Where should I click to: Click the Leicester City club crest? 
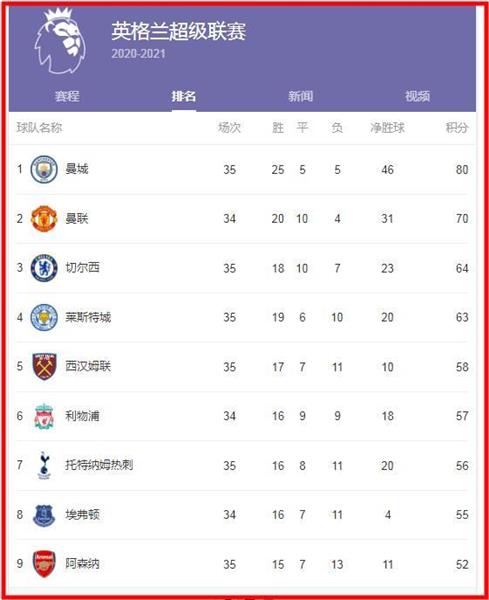click(44, 317)
